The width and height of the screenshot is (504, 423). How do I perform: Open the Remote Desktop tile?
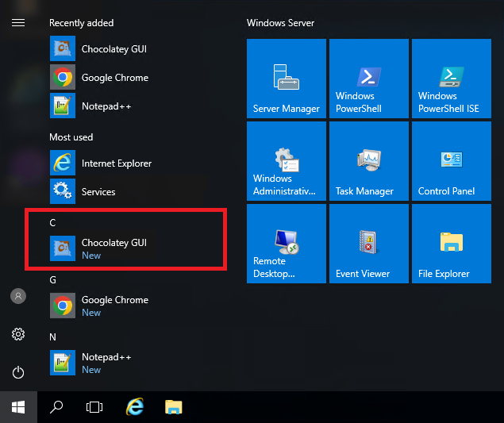point(287,244)
